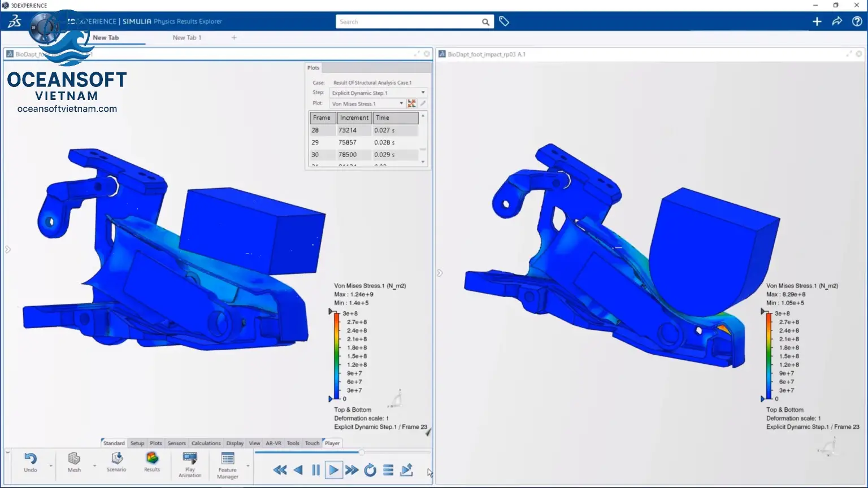Click the Share arrow icon in header
The height and width of the screenshot is (488, 868).
pos(837,21)
